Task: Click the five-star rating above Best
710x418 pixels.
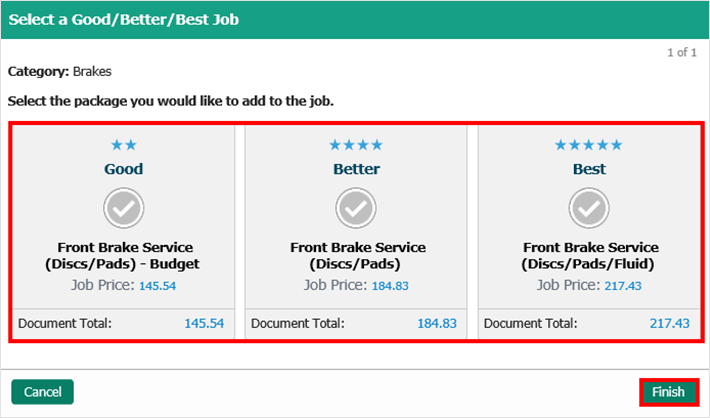Action: (x=589, y=145)
